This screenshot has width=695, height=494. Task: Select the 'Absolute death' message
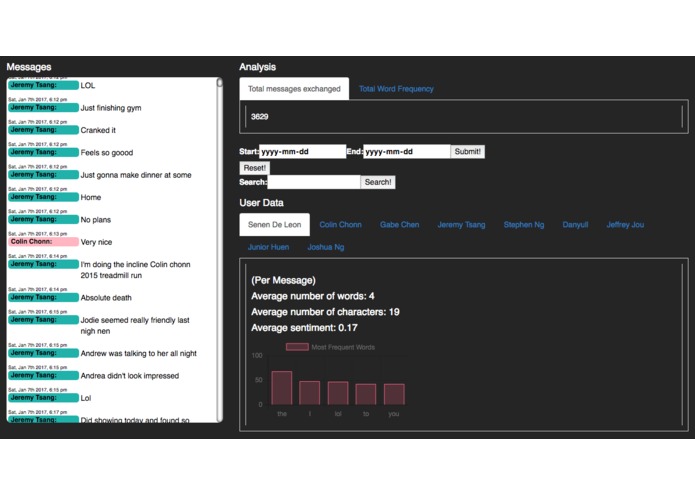106,298
